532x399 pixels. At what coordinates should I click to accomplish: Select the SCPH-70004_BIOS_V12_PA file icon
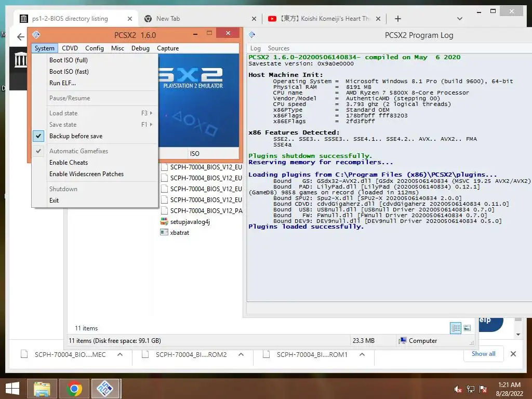(x=164, y=211)
